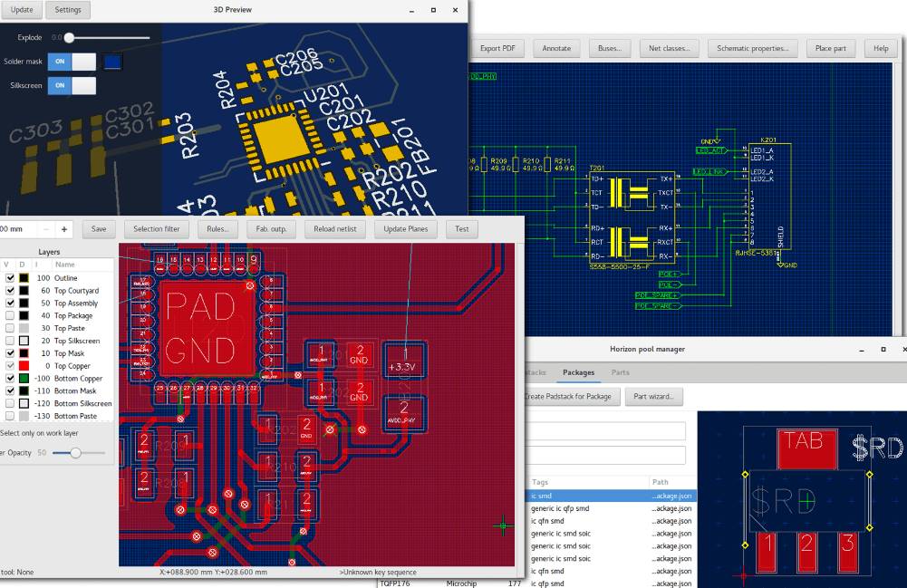Show the Top Silkscreen layer
Viewport: 907px width, 588px height.
(10, 341)
